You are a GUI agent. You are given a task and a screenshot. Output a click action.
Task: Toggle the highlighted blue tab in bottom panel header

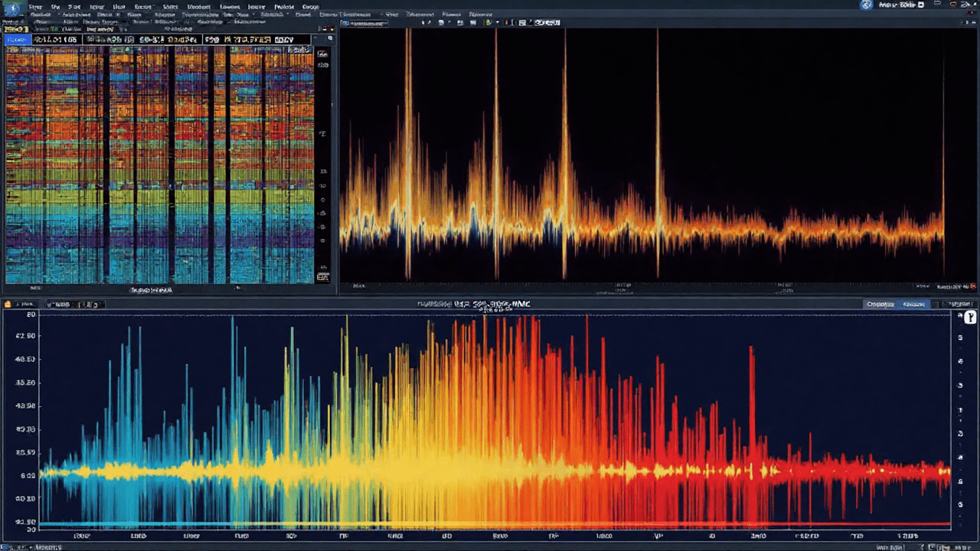coord(913,304)
